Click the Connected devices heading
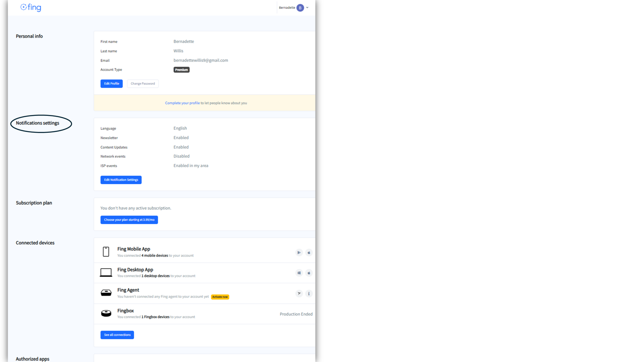Screen dimensions: 644x362 pyautogui.click(x=35, y=243)
